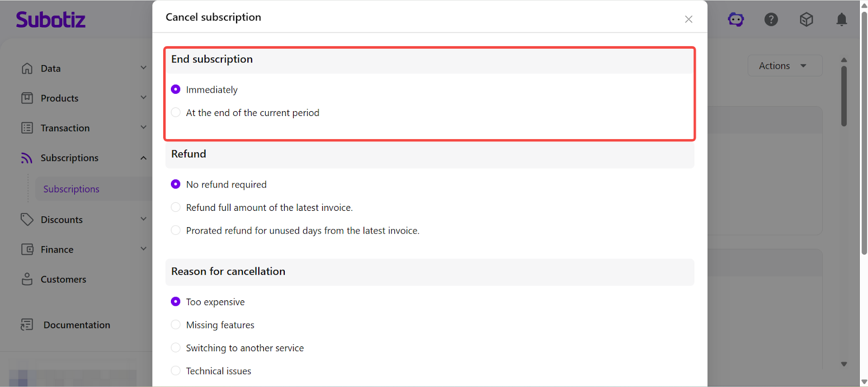Open the Transaction menu item

tap(65, 128)
